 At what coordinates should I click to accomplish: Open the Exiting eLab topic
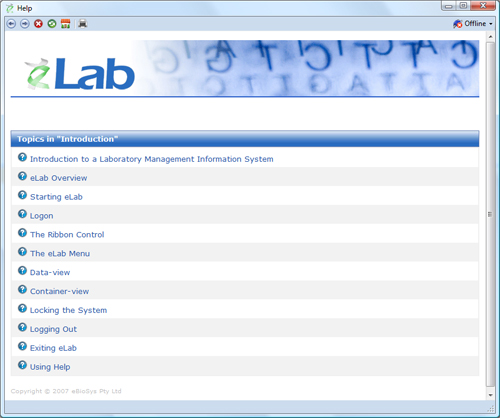tap(53, 348)
